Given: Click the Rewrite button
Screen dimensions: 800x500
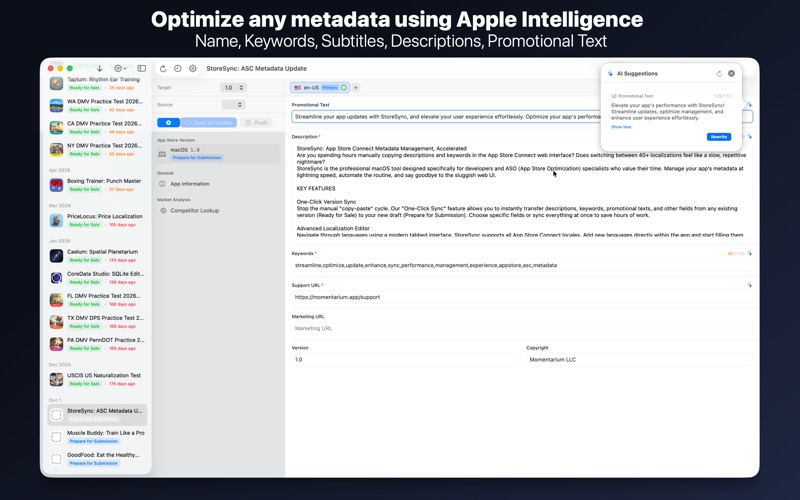Looking at the screenshot, I should (x=719, y=137).
